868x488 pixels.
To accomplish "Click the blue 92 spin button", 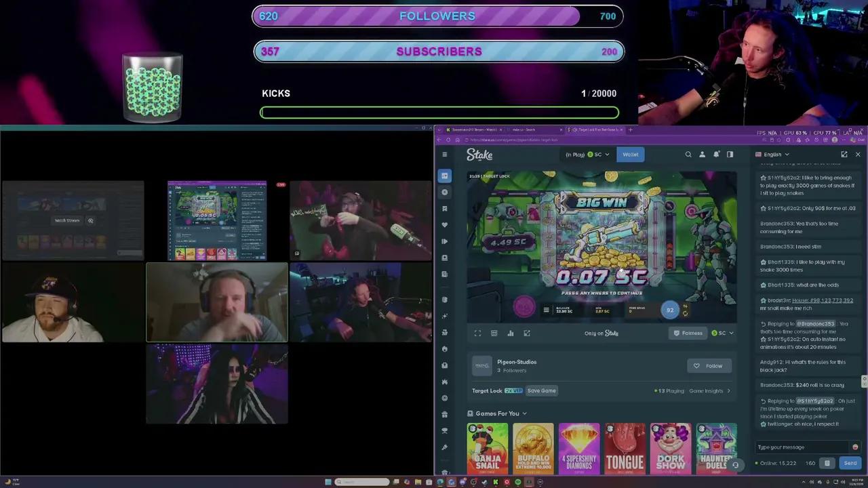I will pyautogui.click(x=670, y=310).
